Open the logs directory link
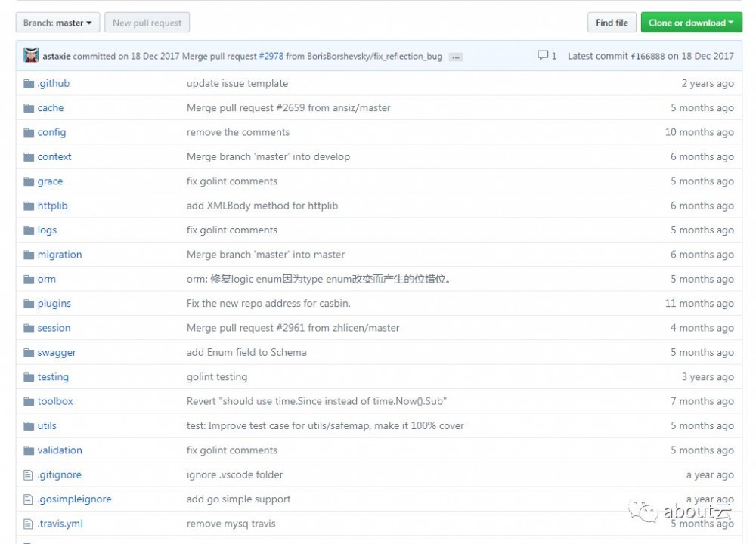 pyautogui.click(x=47, y=230)
